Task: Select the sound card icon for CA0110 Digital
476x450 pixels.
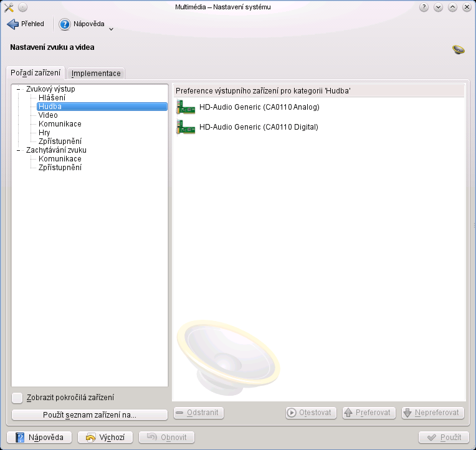Action: click(x=186, y=127)
